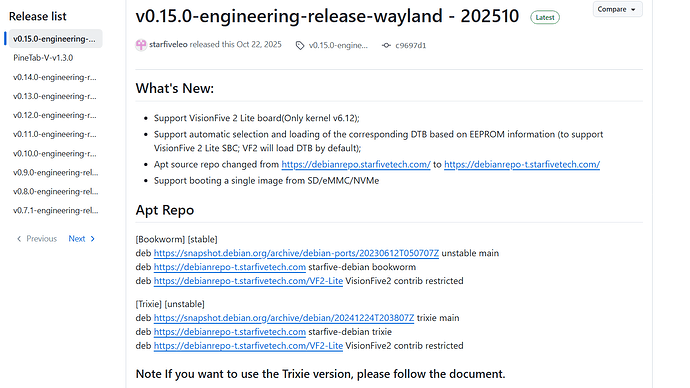Click the tag icon beside v0.15.0-engine
The height and width of the screenshot is (388, 690).
click(300, 45)
